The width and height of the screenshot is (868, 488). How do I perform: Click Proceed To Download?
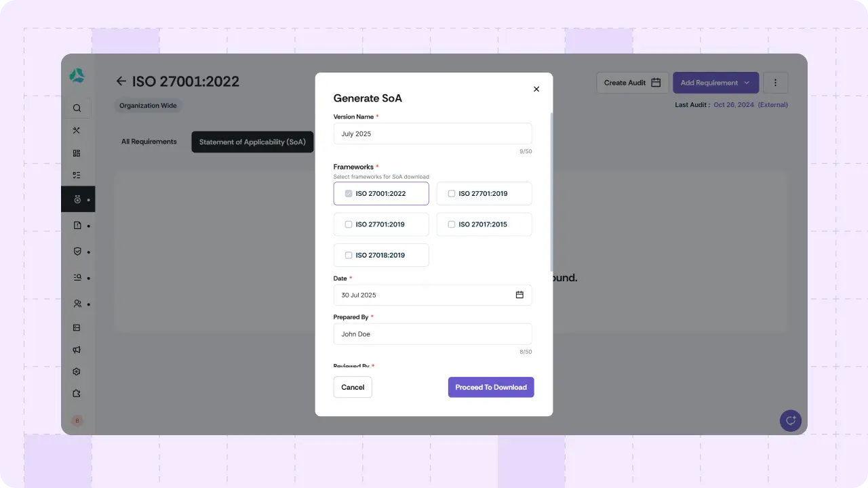coord(491,387)
